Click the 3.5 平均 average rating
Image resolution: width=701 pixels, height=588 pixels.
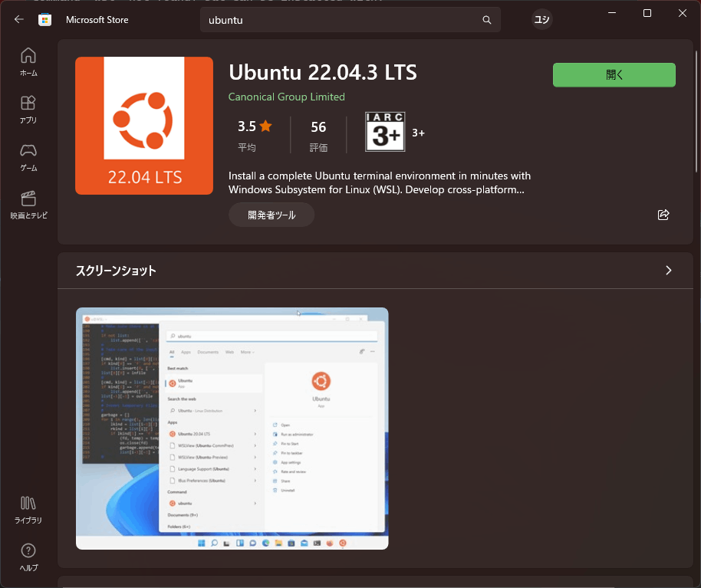point(255,136)
